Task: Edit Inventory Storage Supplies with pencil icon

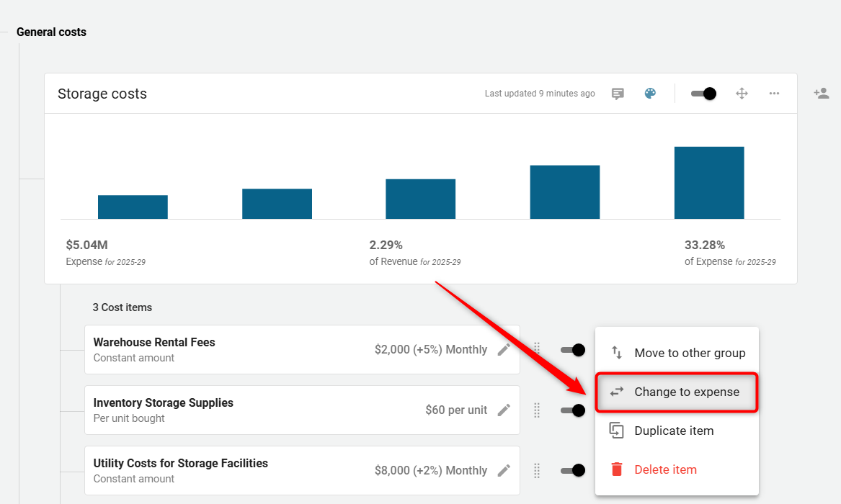Action: pyautogui.click(x=504, y=410)
